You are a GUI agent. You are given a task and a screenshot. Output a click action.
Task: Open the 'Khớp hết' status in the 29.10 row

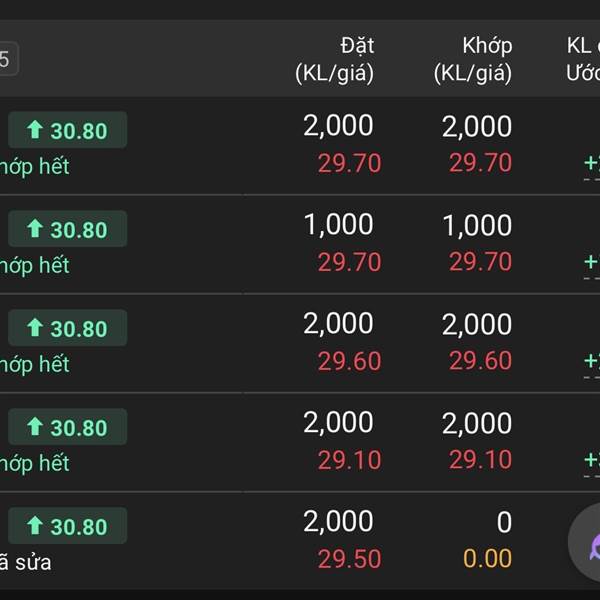(35, 463)
